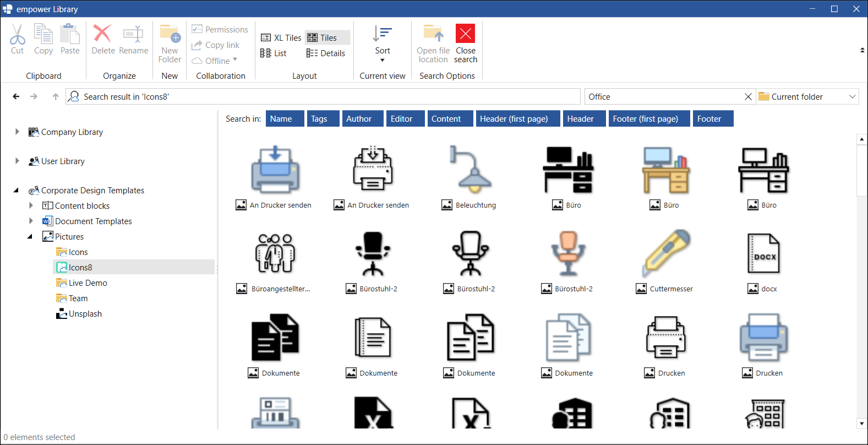Image resolution: width=868 pixels, height=445 pixels.
Task: Click the Copy link button
Action: click(216, 45)
